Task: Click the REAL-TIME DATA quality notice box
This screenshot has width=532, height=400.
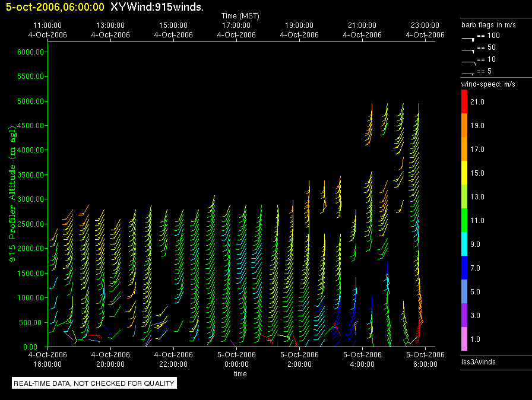Action: 94,383
